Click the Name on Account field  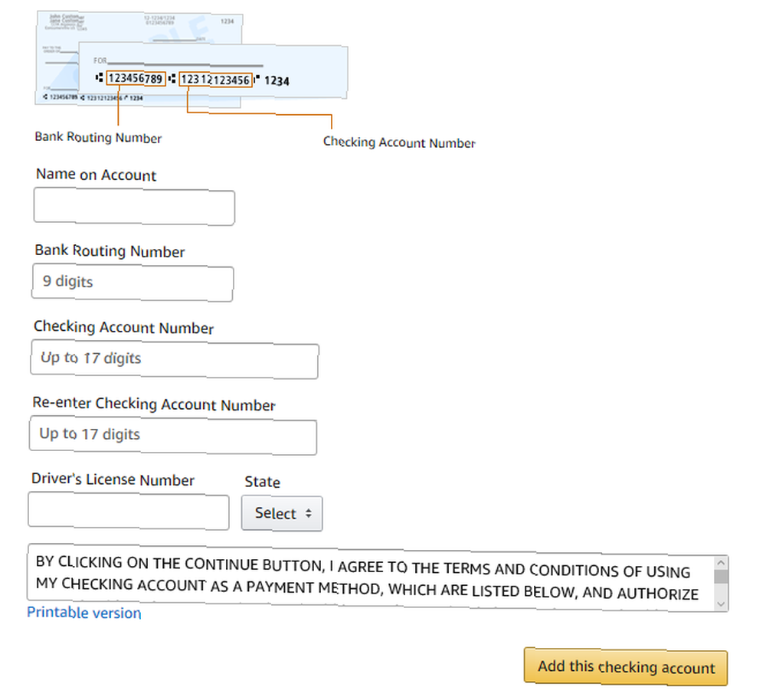[x=134, y=208]
